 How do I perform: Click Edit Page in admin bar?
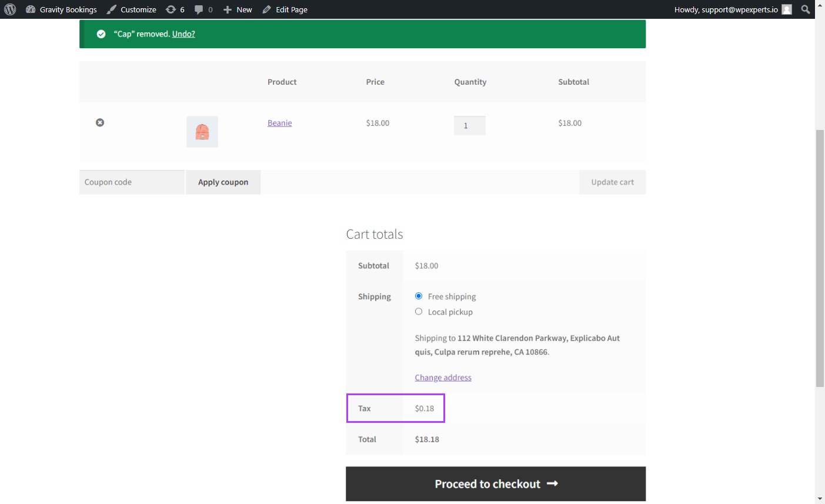coord(285,9)
